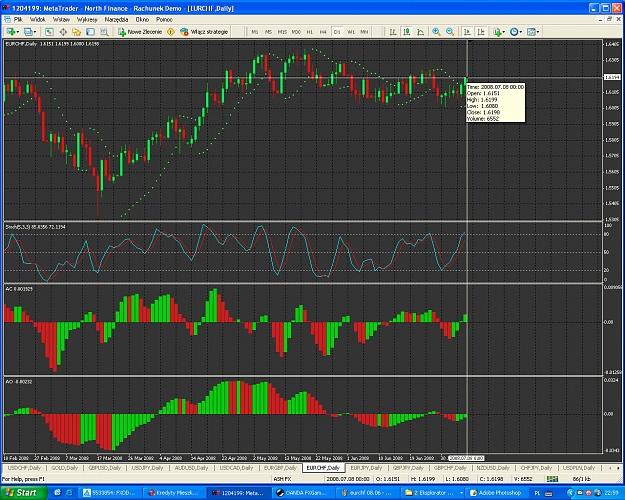This screenshot has height=500, width=625.
Task: Open the Plik menu
Action: 18,20
